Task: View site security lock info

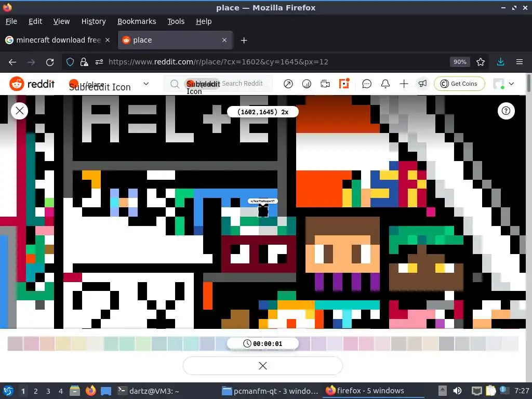Action: coord(84,62)
